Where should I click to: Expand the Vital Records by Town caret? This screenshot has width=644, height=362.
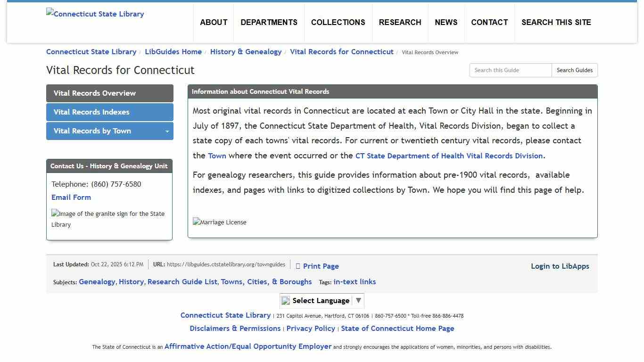tap(167, 131)
